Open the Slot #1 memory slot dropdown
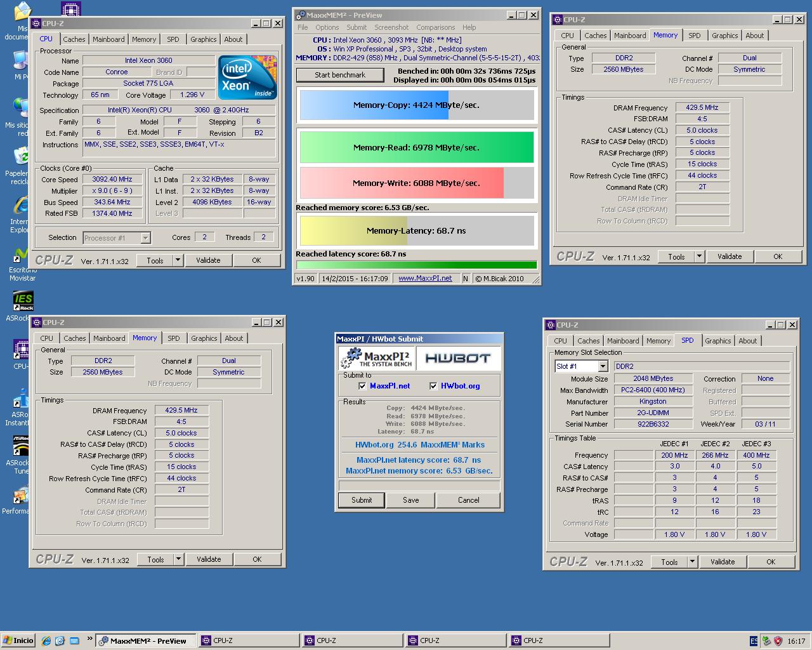 pyautogui.click(x=603, y=366)
